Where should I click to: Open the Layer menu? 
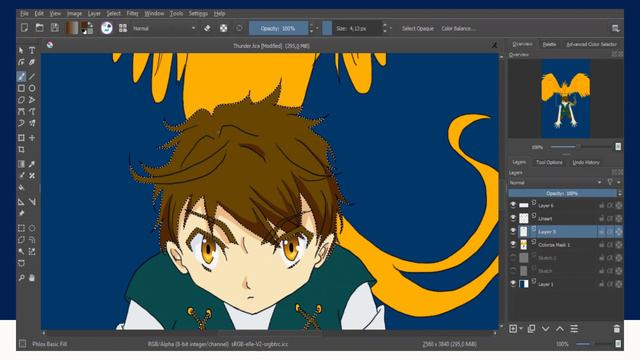coord(94,13)
